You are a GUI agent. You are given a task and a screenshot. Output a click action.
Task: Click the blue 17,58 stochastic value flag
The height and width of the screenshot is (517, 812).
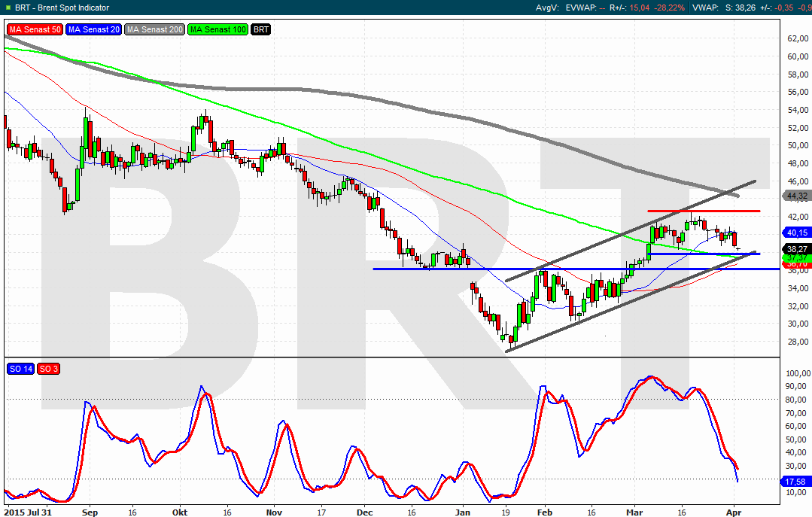pyautogui.click(x=795, y=482)
